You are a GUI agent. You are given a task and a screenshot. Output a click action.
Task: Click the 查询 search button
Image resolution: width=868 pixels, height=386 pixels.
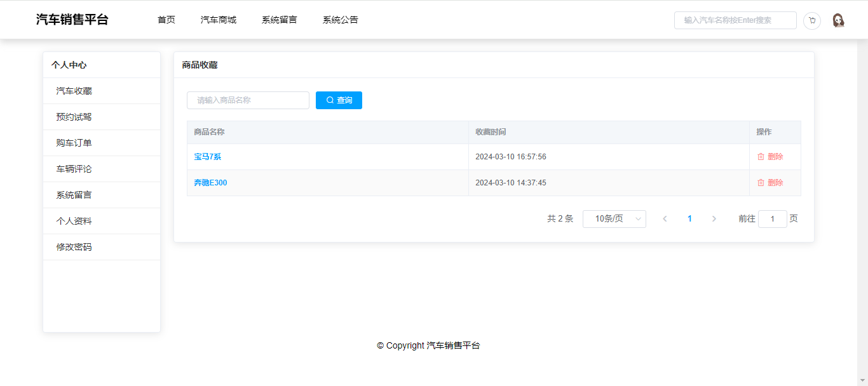click(x=339, y=100)
